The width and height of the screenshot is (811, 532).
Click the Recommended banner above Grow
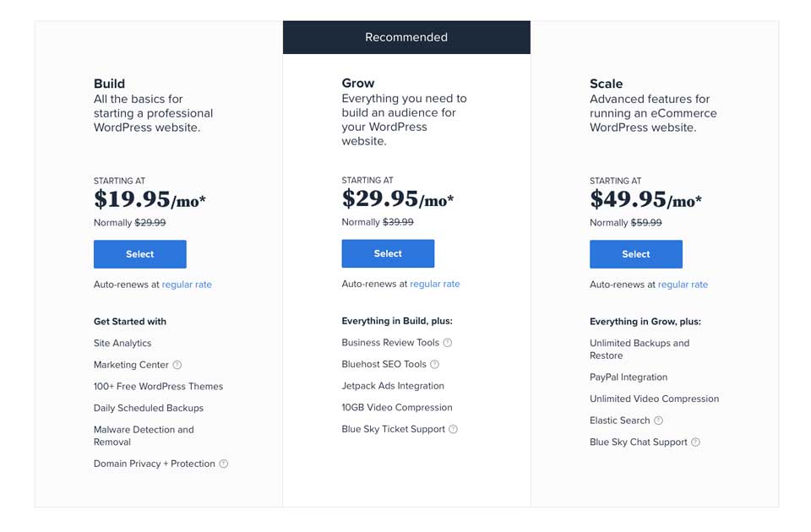[406, 37]
